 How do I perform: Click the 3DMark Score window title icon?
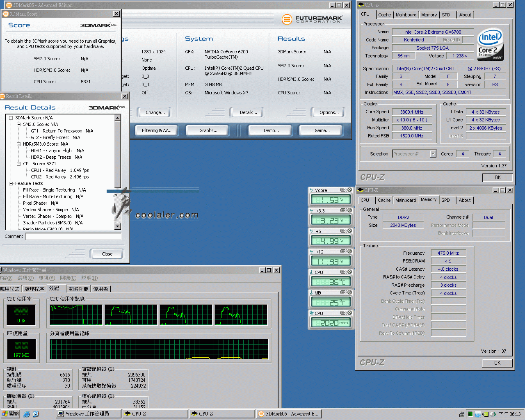[6, 14]
